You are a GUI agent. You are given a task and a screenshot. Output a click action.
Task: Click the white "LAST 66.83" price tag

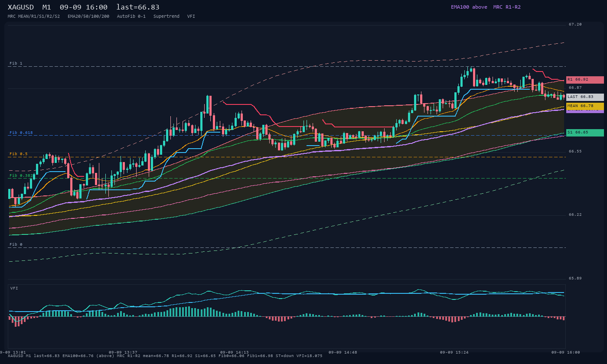(x=585, y=97)
